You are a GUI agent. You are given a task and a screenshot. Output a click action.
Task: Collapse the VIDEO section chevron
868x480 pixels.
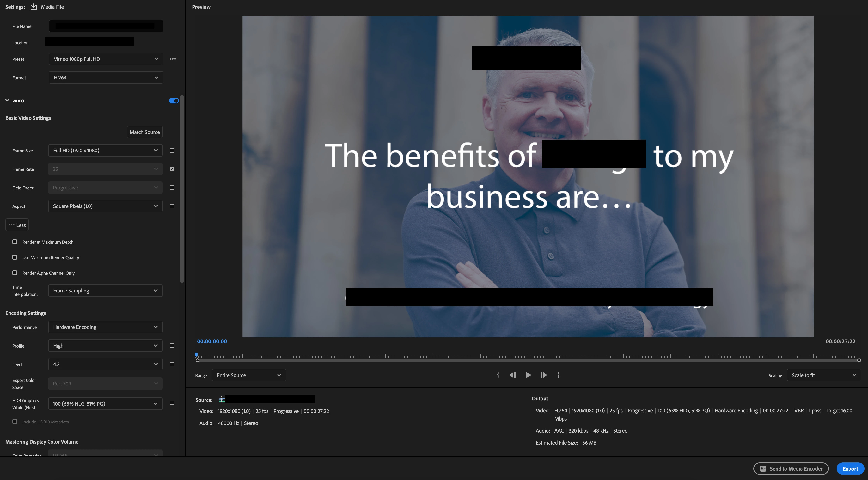click(x=7, y=101)
